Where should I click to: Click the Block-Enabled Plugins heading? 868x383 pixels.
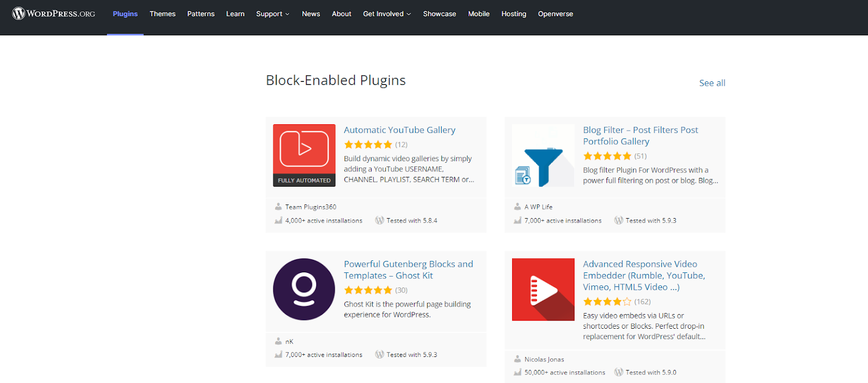[x=336, y=80]
